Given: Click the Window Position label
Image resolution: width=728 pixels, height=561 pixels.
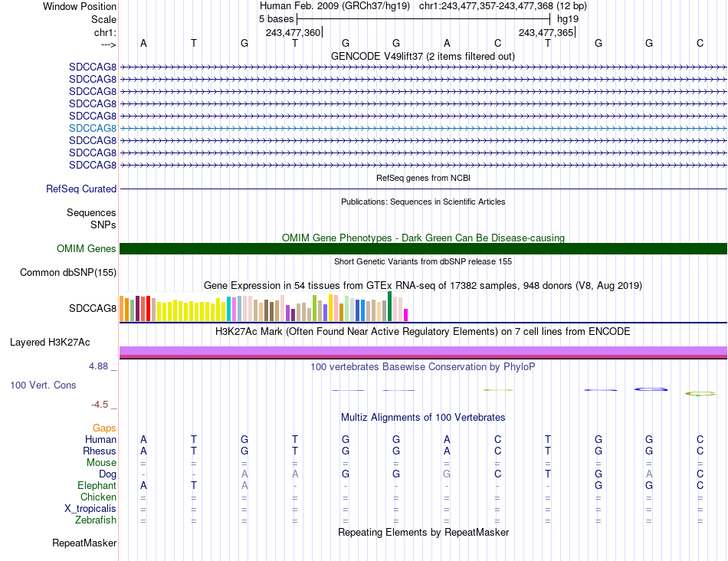Looking at the screenshot, I should click(x=80, y=6).
